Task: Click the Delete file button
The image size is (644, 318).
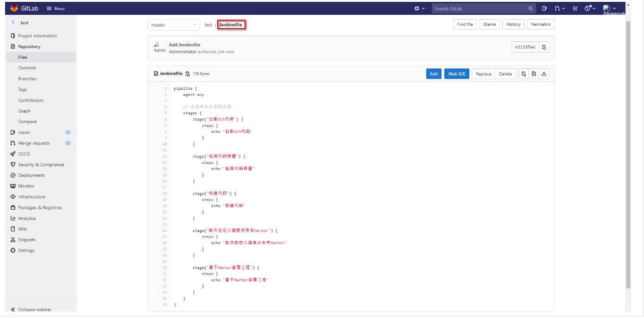Action: [505, 74]
